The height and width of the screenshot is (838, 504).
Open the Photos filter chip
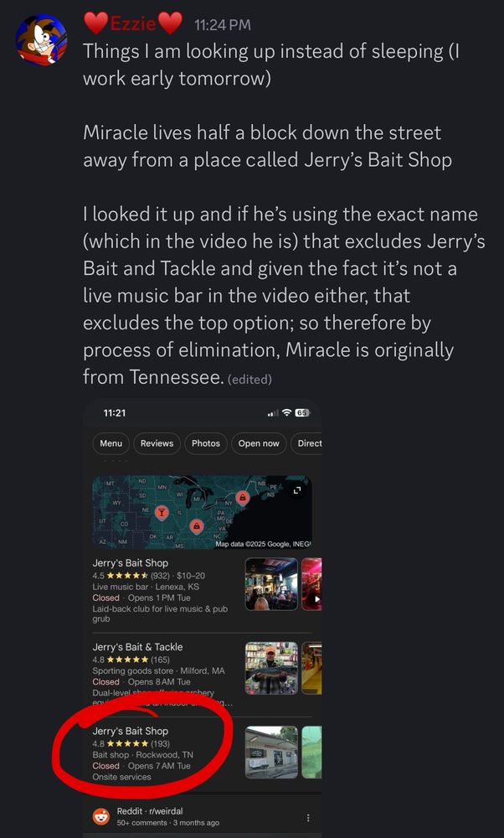coord(206,443)
